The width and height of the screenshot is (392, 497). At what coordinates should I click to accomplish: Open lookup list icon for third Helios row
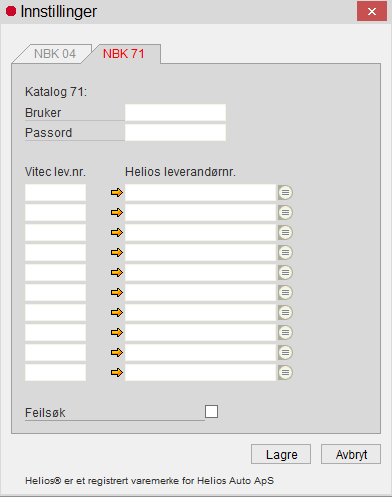click(285, 232)
